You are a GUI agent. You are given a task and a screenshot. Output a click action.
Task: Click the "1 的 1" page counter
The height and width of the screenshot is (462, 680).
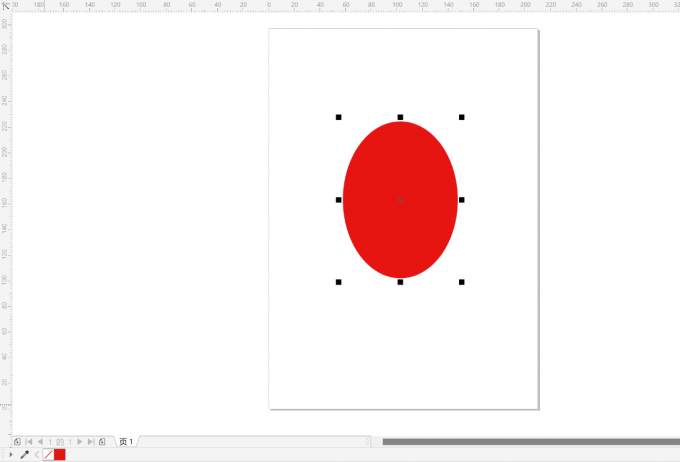60,441
